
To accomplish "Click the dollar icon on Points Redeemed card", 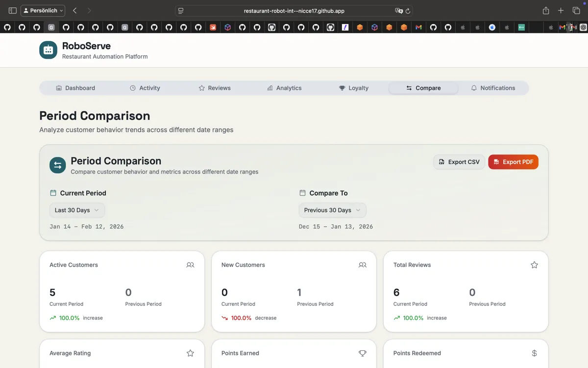I will point(534,353).
